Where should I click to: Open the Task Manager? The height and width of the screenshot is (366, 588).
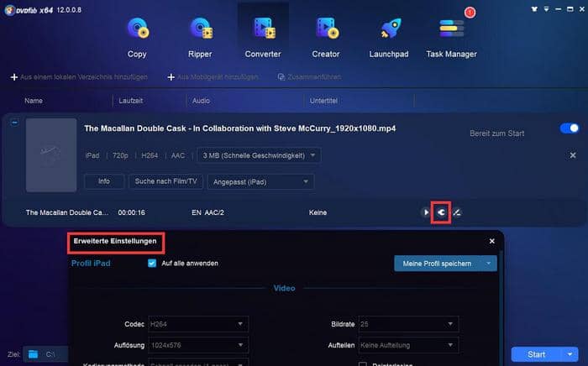tap(452, 38)
